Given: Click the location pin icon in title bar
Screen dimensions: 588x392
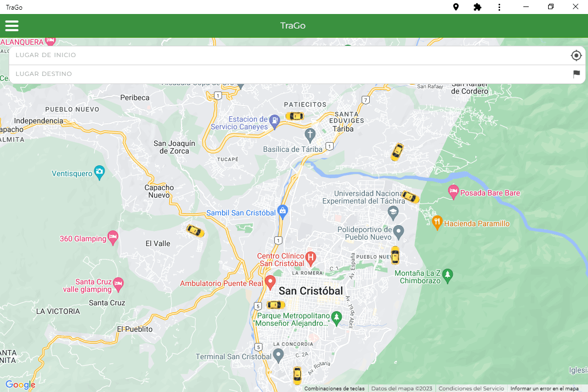Looking at the screenshot, I should point(456,7).
